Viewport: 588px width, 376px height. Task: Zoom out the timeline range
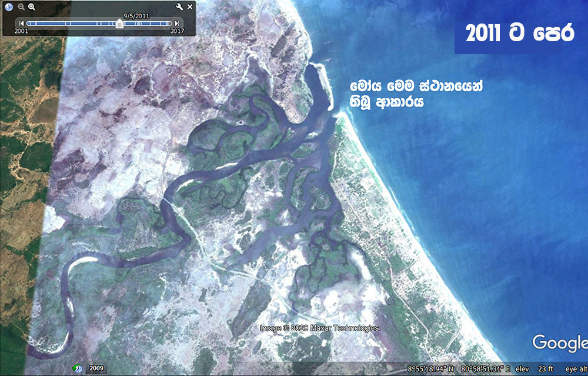point(21,7)
